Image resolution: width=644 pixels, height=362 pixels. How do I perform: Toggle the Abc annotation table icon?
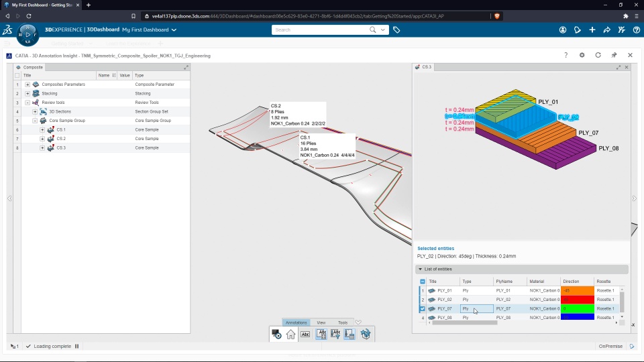[321, 334]
